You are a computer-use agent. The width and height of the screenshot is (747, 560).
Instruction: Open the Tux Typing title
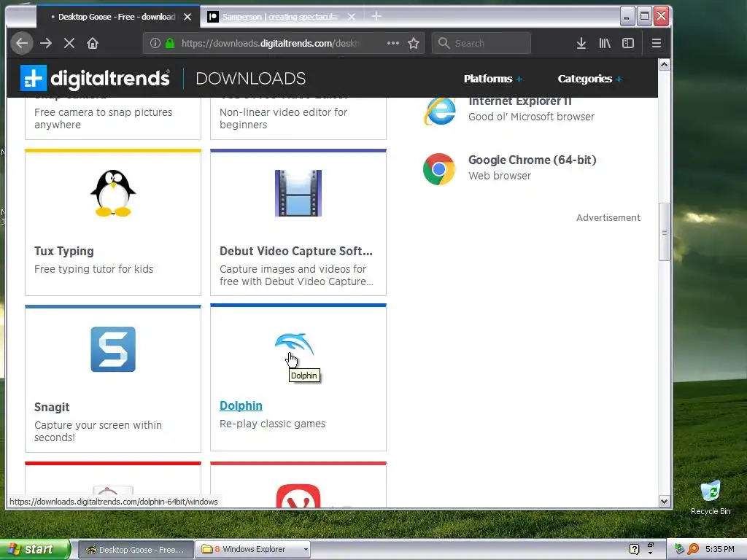coord(64,251)
